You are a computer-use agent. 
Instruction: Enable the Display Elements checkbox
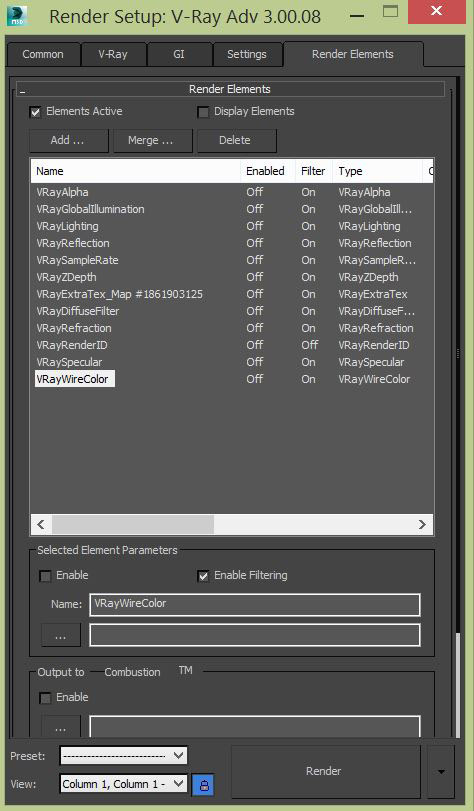tap(203, 112)
